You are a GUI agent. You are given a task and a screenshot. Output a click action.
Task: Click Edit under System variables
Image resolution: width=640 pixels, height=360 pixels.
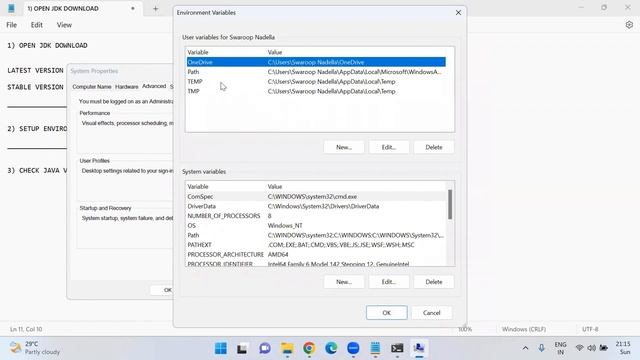389,282
